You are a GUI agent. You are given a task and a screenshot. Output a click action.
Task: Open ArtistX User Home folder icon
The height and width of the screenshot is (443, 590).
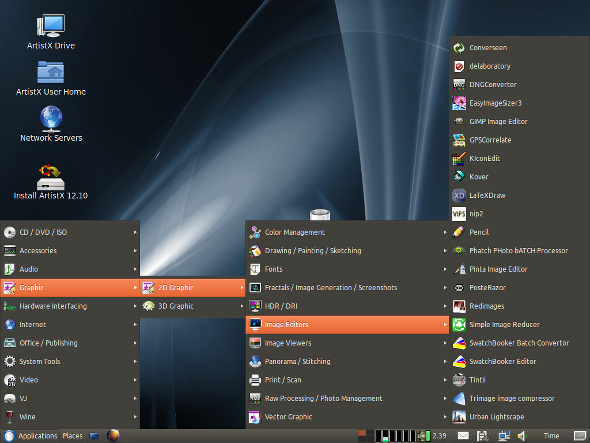51,72
